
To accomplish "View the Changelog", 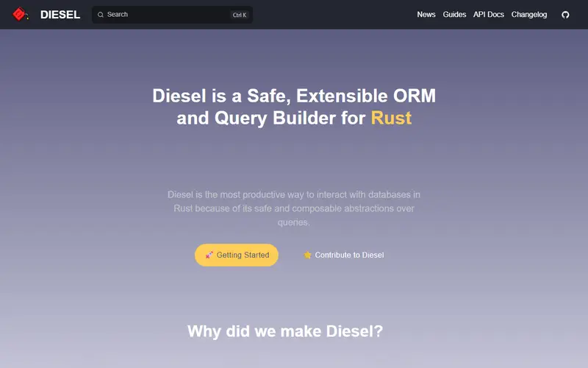I will click(528, 15).
